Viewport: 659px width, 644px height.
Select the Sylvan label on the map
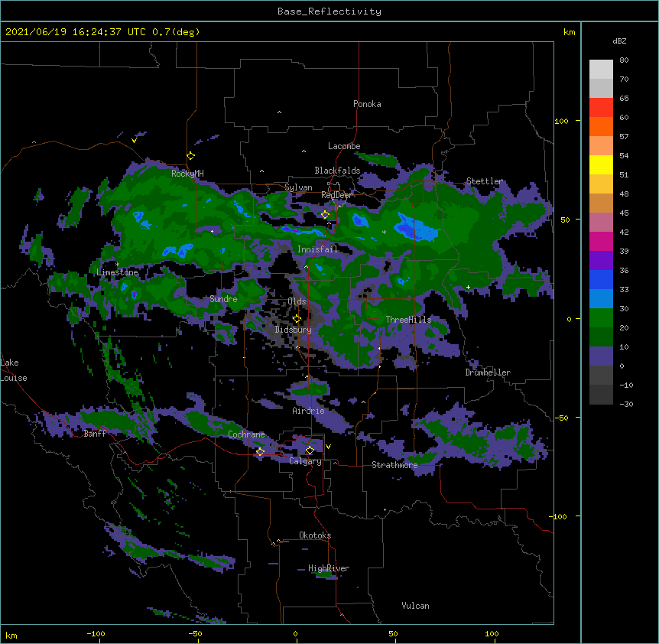(x=298, y=187)
